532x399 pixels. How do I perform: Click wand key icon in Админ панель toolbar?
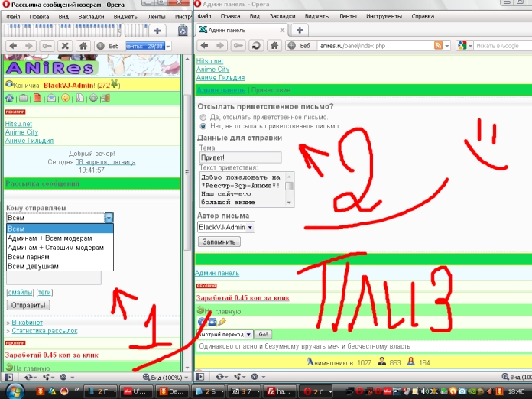coord(238,45)
